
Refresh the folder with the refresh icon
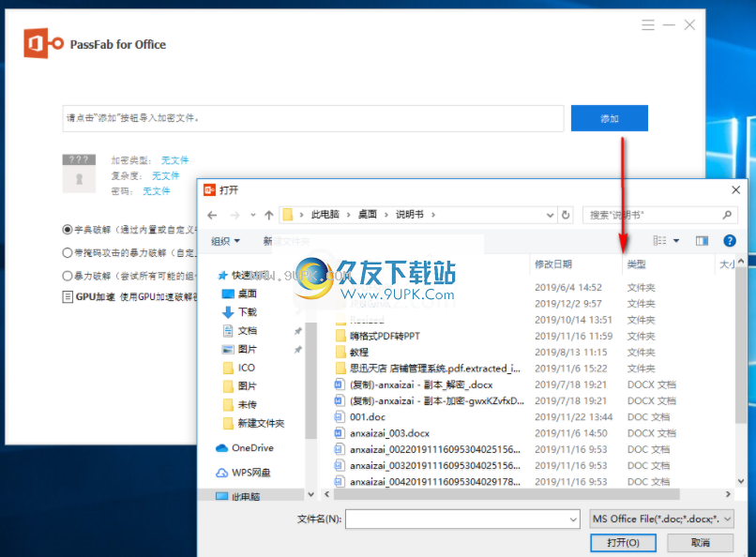coord(566,215)
